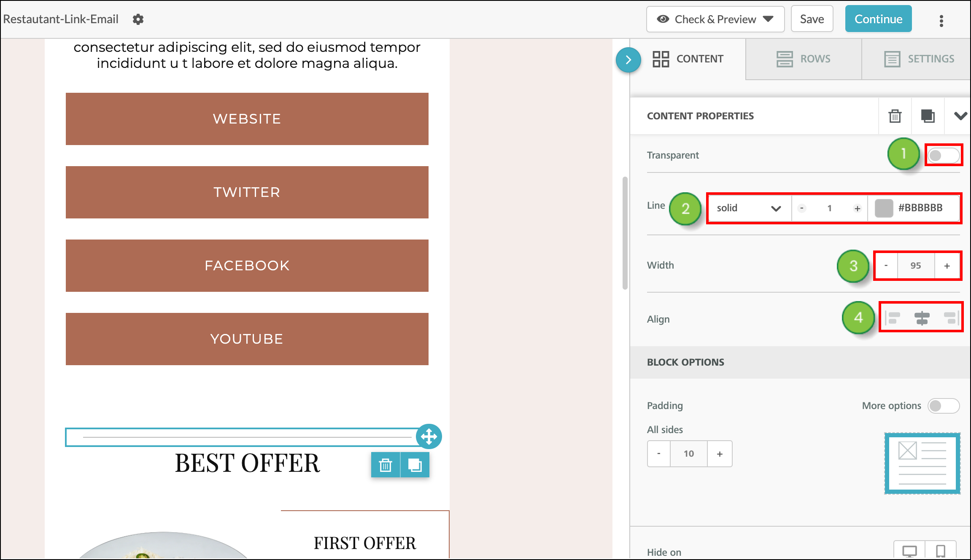Increase divider width with plus button
Viewport: 971px width, 560px height.
coord(947,266)
